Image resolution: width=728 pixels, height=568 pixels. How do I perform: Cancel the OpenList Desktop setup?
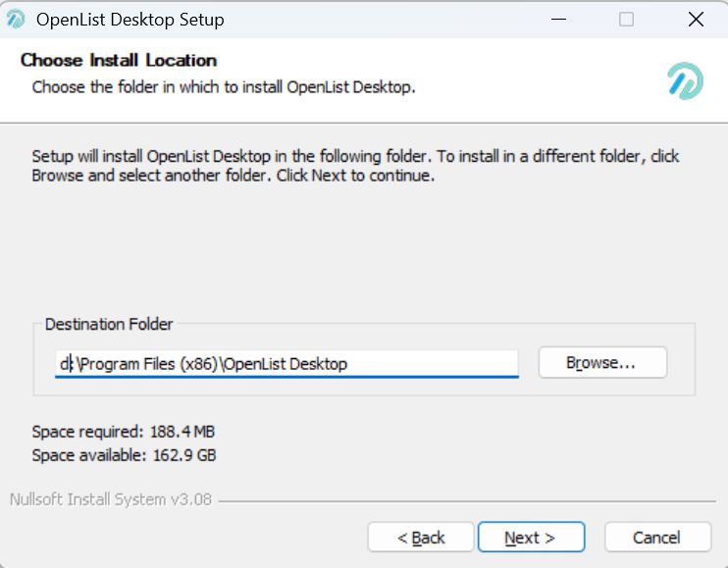(658, 538)
